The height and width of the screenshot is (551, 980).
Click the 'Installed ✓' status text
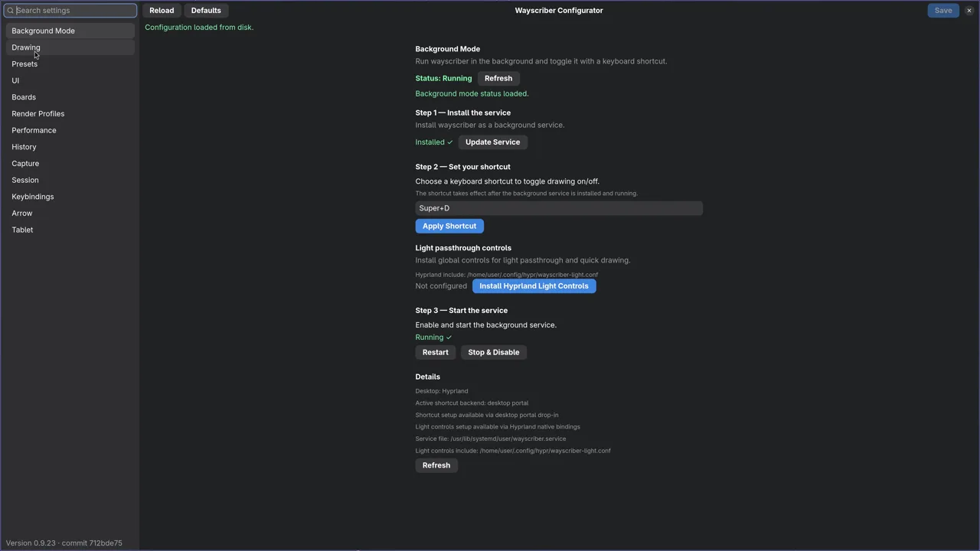point(434,142)
